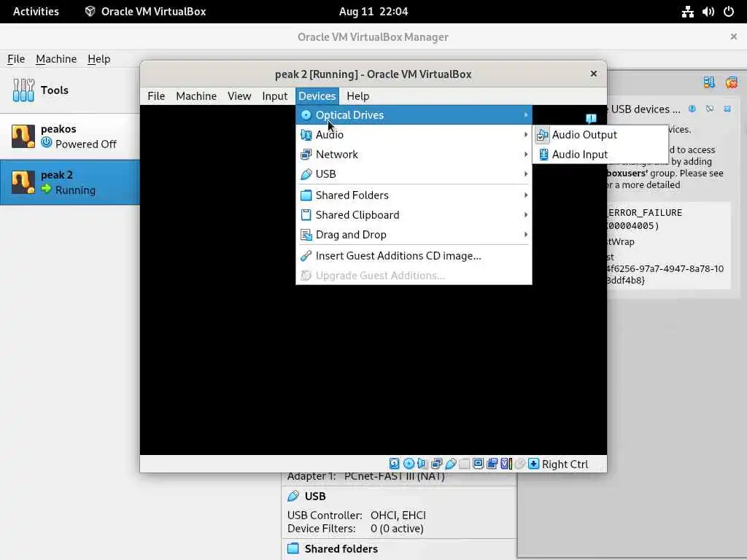Expand the Shared Clipboard submenu
This screenshot has height=560, width=747.
[414, 215]
